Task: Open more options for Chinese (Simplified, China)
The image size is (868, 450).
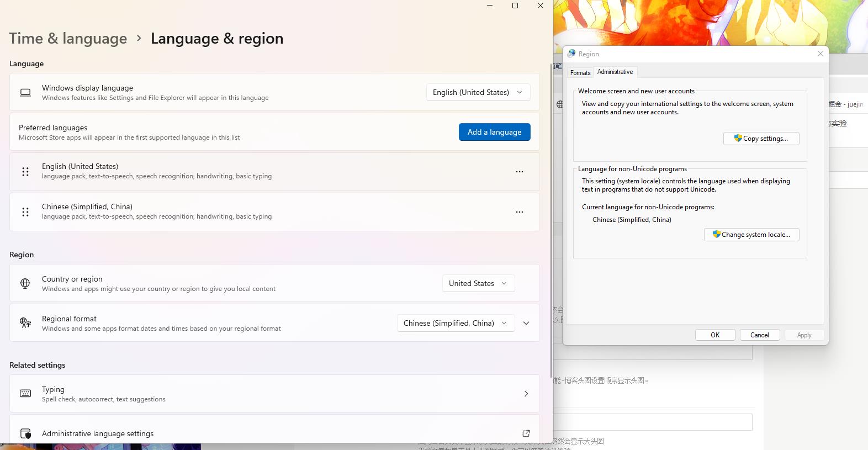Action: pyautogui.click(x=520, y=212)
